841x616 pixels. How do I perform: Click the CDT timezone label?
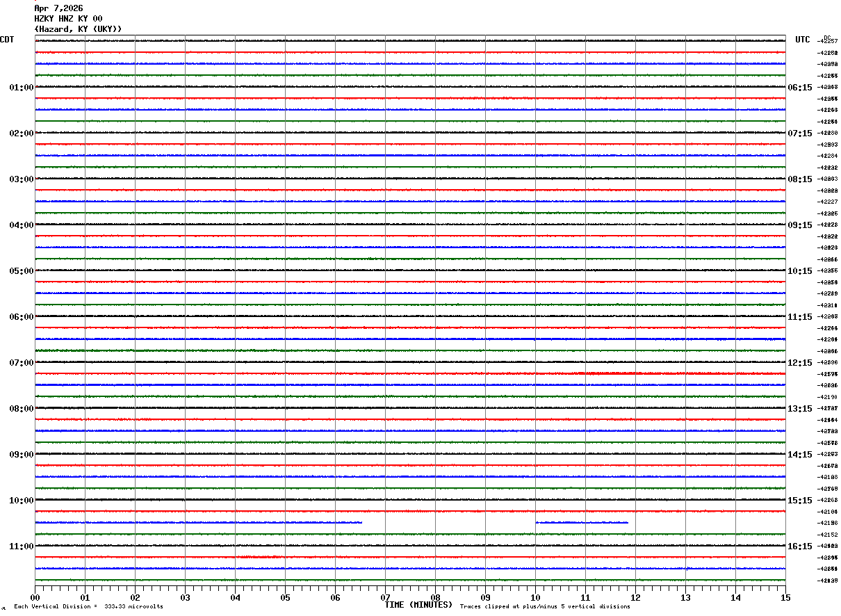click(x=7, y=40)
